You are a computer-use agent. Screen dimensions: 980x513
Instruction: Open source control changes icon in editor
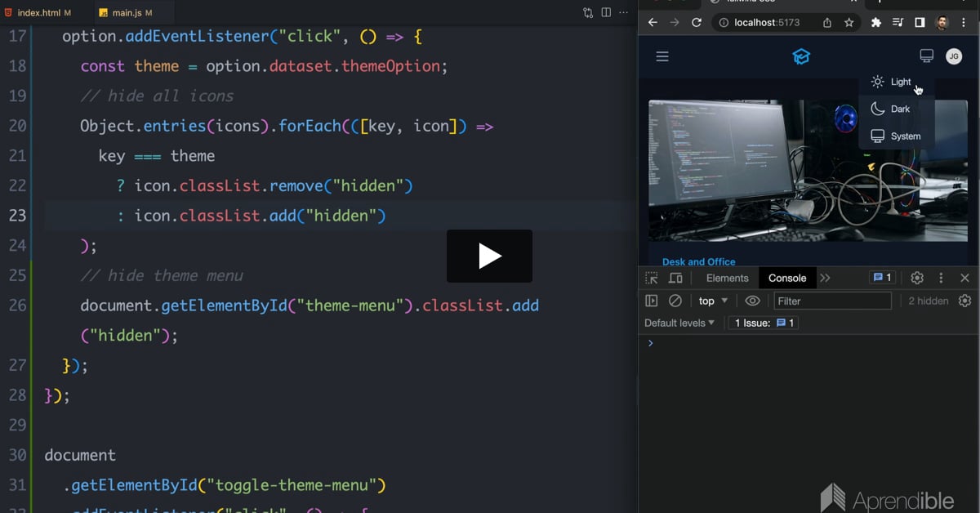(x=588, y=12)
